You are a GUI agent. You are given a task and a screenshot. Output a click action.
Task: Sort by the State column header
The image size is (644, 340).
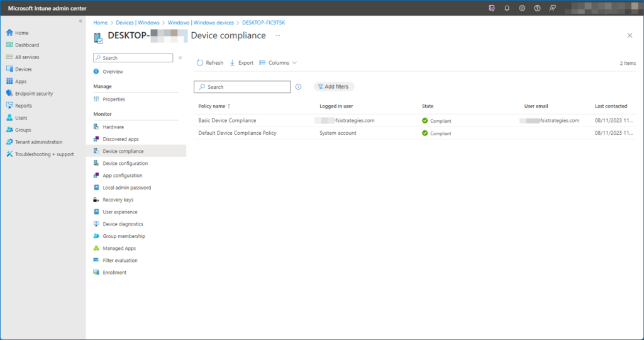[428, 106]
